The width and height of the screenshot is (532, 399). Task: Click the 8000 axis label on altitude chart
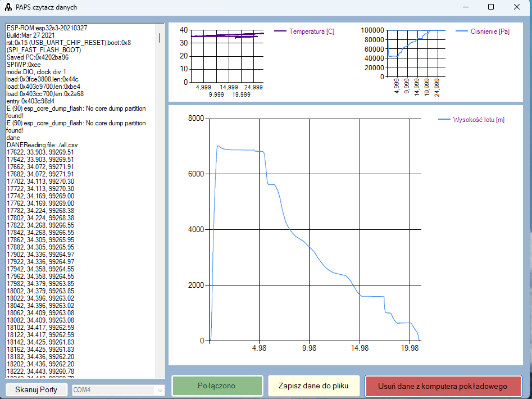pos(197,119)
